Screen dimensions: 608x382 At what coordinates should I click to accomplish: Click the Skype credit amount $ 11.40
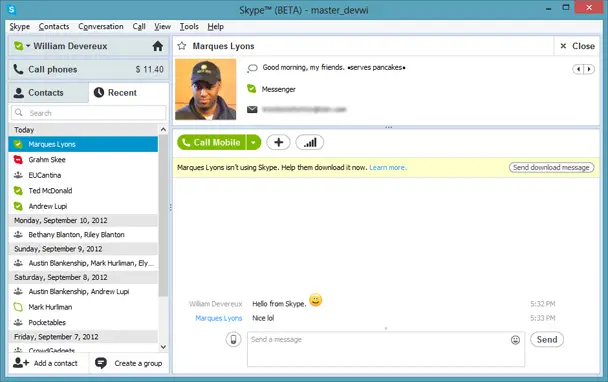click(x=150, y=69)
